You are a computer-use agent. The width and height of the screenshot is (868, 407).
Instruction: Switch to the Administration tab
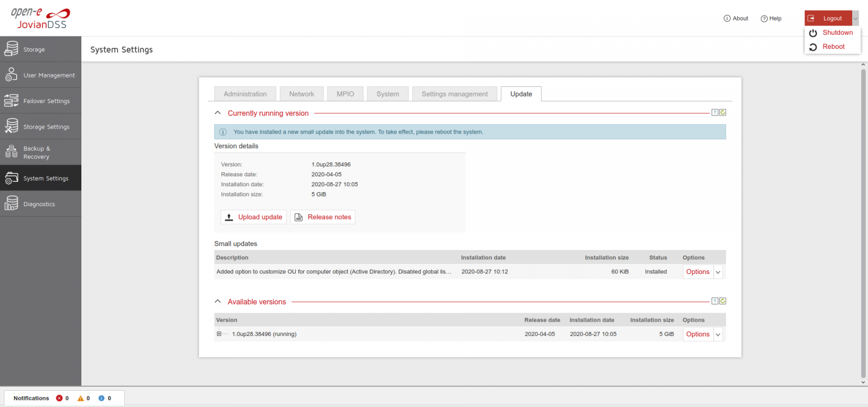[245, 94]
